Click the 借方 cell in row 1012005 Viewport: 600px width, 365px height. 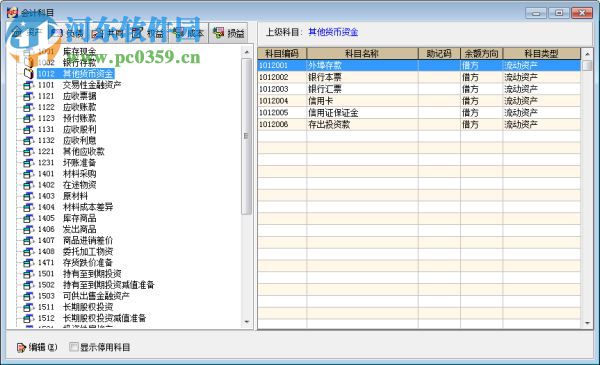482,113
